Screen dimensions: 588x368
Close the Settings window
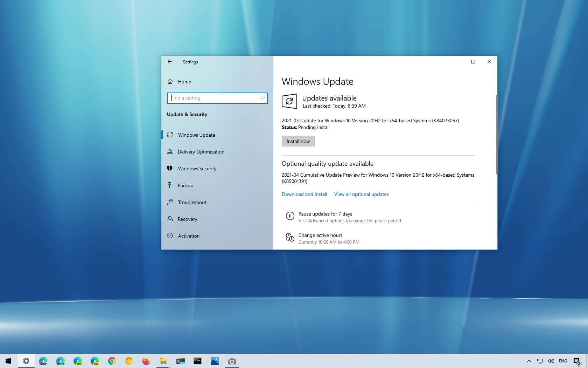click(x=489, y=62)
